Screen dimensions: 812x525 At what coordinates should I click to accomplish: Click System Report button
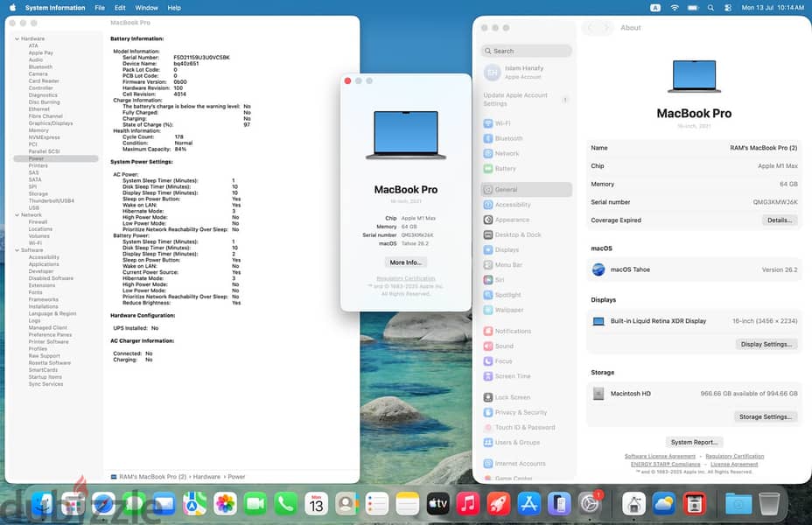[x=694, y=442]
